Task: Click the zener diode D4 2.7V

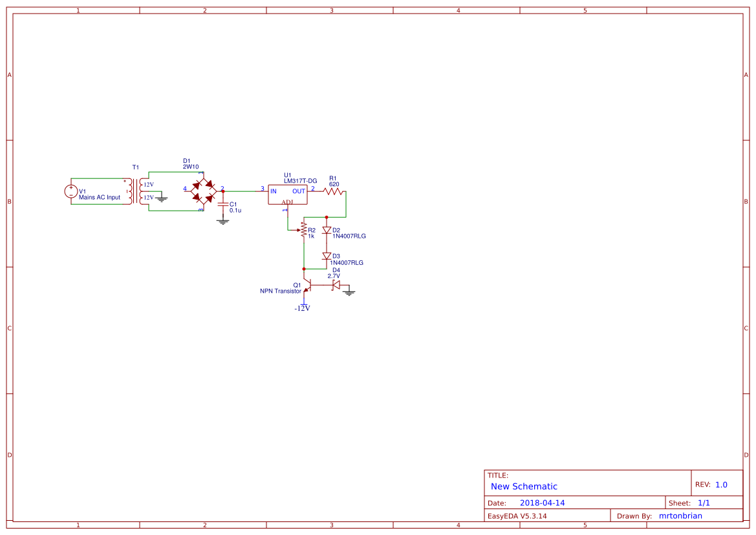Action: pos(336,284)
